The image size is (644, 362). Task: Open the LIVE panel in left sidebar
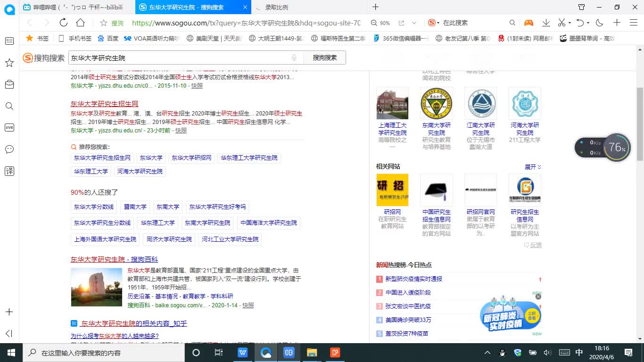(x=9, y=127)
